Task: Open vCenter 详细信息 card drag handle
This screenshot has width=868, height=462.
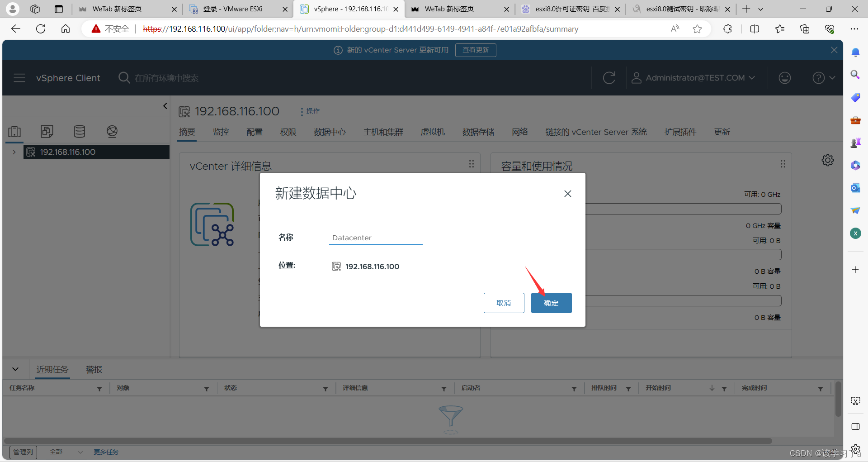Action: click(x=472, y=164)
